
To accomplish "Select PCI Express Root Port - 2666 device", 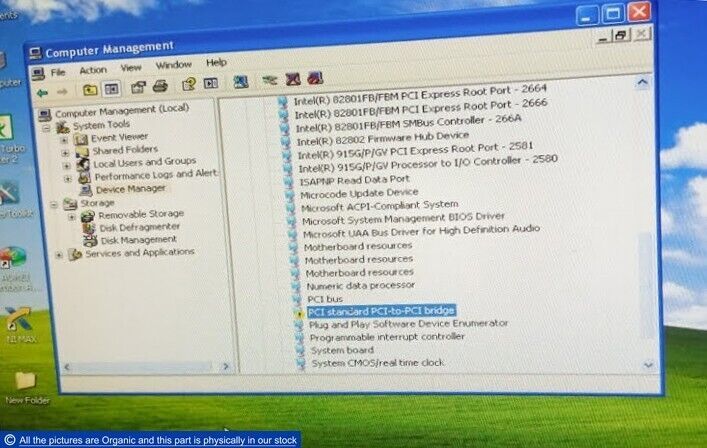I will [x=421, y=109].
